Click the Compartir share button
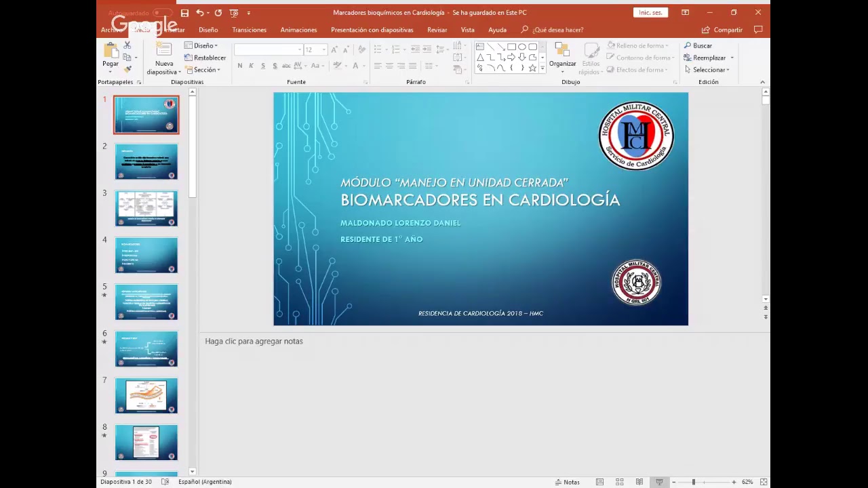The height and width of the screenshot is (488, 868). (x=722, y=30)
